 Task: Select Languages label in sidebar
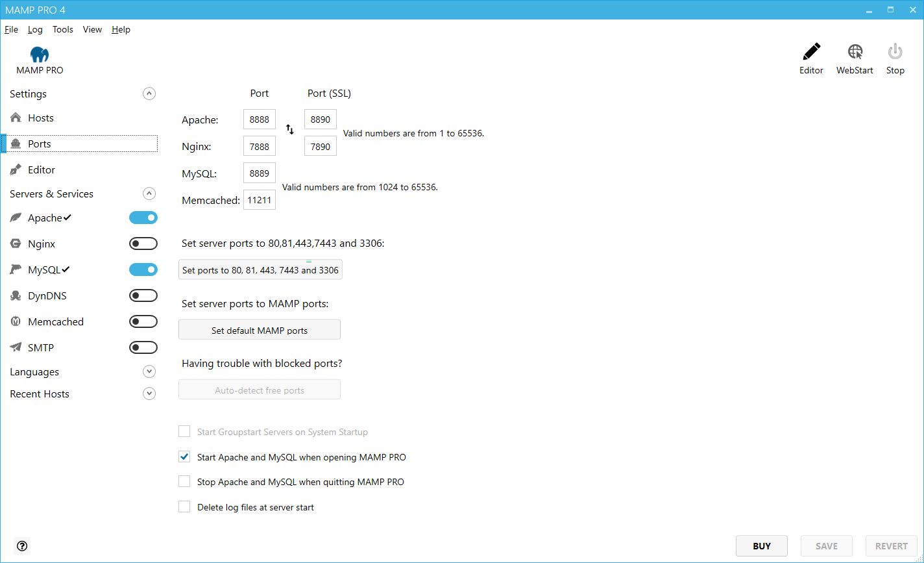[34, 372]
